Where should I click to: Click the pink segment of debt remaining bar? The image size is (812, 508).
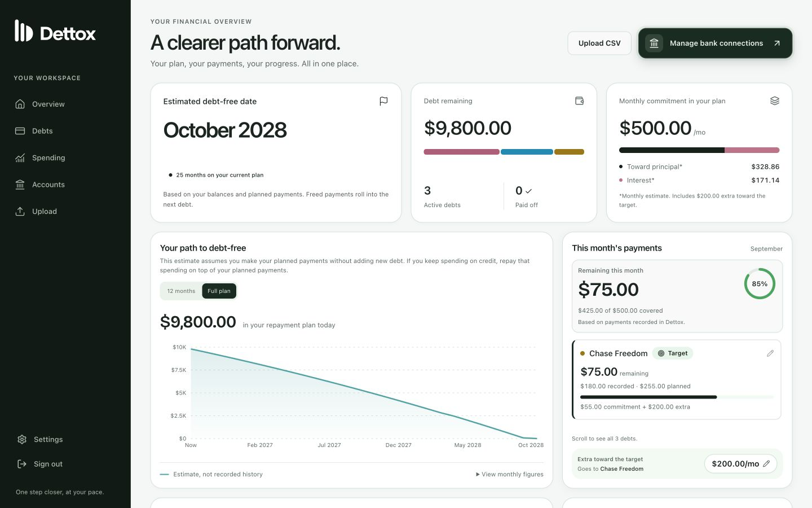[x=461, y=152]
